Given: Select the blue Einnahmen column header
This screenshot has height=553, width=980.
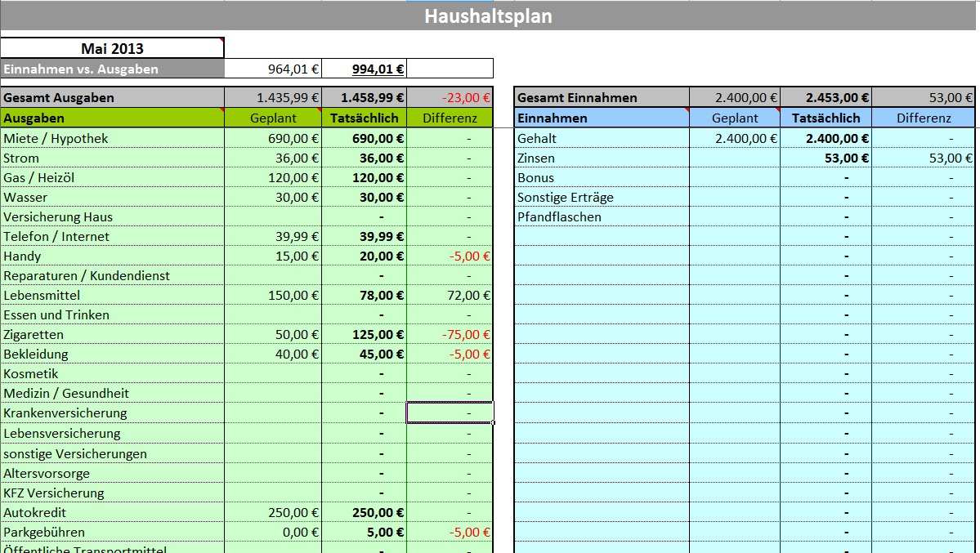Looking at the screenshot, I should [x=602, y=118].
